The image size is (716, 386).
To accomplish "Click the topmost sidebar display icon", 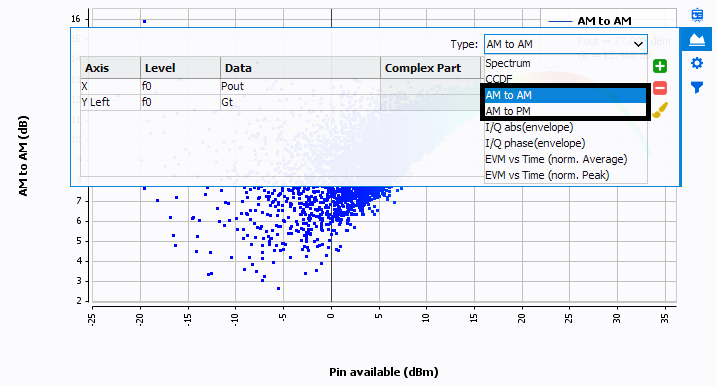I will [697, 15].
